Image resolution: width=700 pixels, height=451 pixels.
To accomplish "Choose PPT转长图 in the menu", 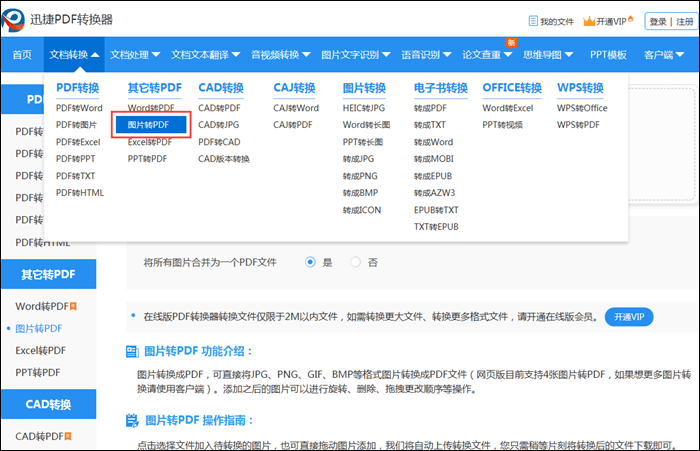I will pyautogui.click(x=362, y=142).
